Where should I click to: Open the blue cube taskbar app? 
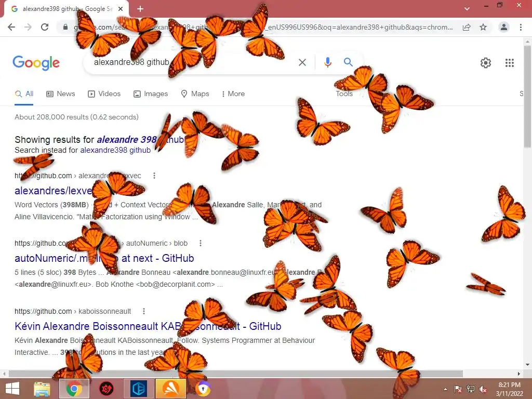[x=138, y=389]
